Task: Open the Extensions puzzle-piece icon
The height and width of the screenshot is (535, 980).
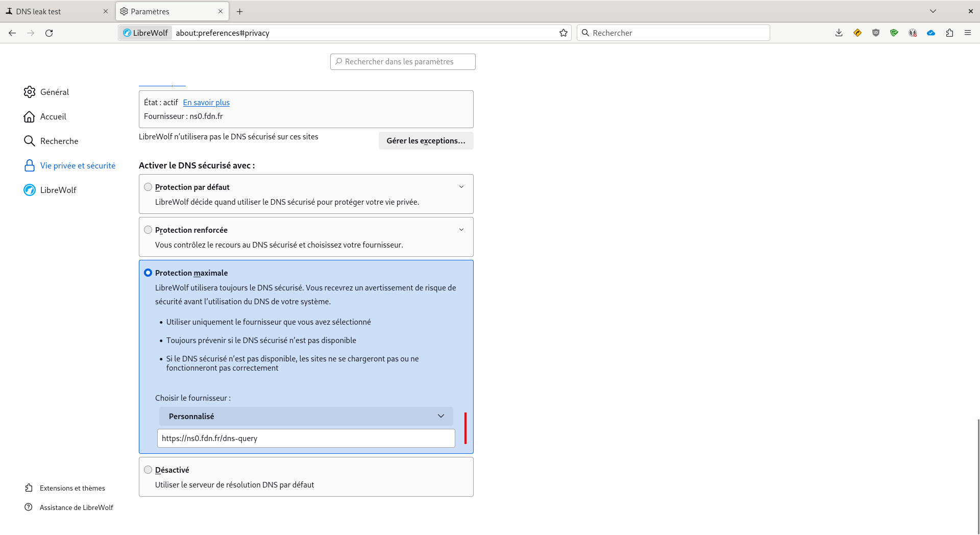Action: [x=949, y=33]
